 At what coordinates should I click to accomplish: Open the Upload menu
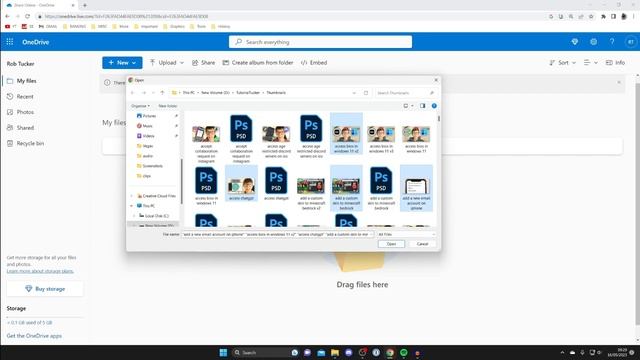pyautogui.click(x=167, y=62)
